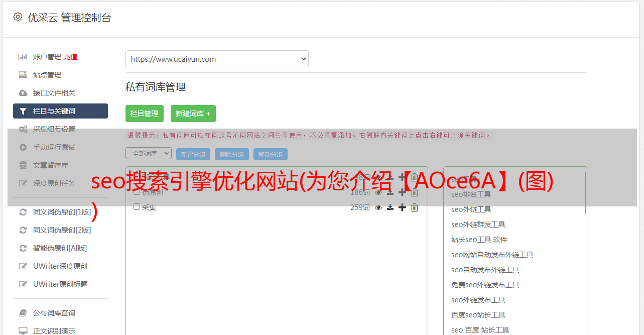Screen dimensions: 644x335
Task: Click the gear icon beside 优采云 管理控制台
Action: (18, 17)
